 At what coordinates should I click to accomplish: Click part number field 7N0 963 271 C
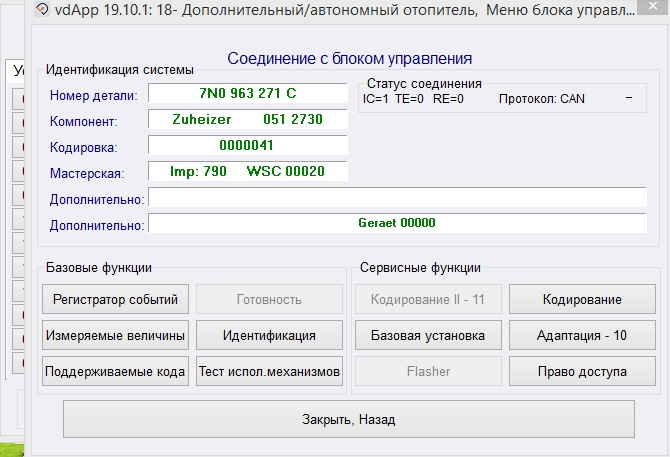point(248,93)
